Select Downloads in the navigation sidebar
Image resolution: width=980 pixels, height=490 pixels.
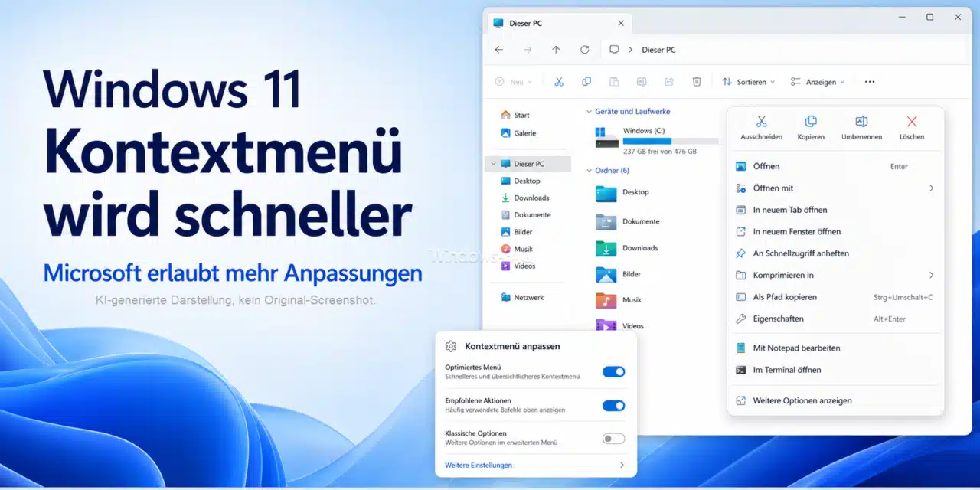point(525,198)
